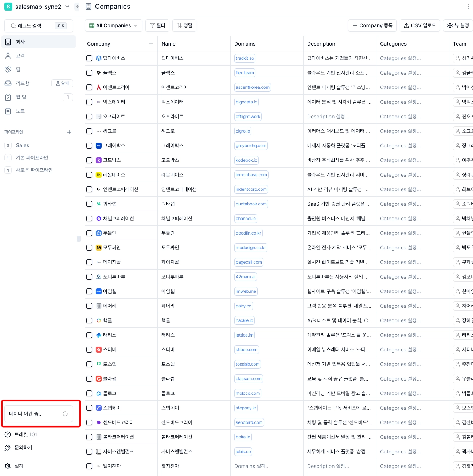The height and width of the screenshot is (476, 473).
Task: Click the salesmap-sync2 workspace logo icon
Action: [8, 7]
